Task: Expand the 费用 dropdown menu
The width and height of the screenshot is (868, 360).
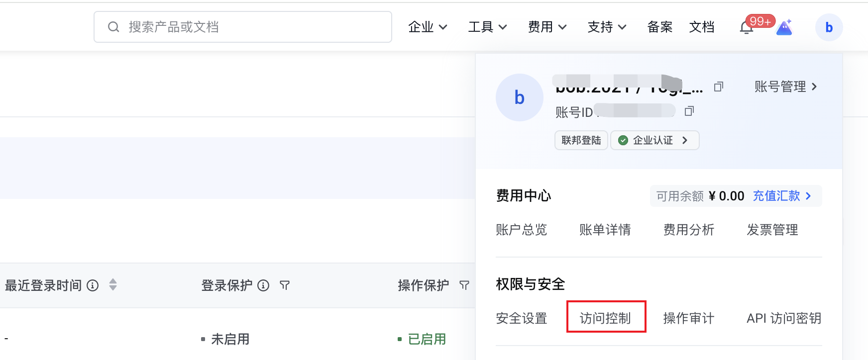Action: [547, 27]
